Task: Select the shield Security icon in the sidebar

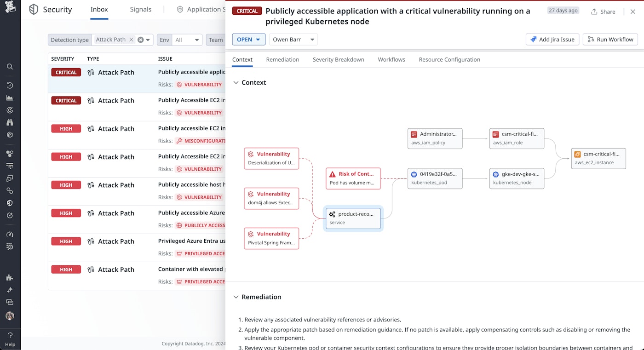Action: click(10, 203)
